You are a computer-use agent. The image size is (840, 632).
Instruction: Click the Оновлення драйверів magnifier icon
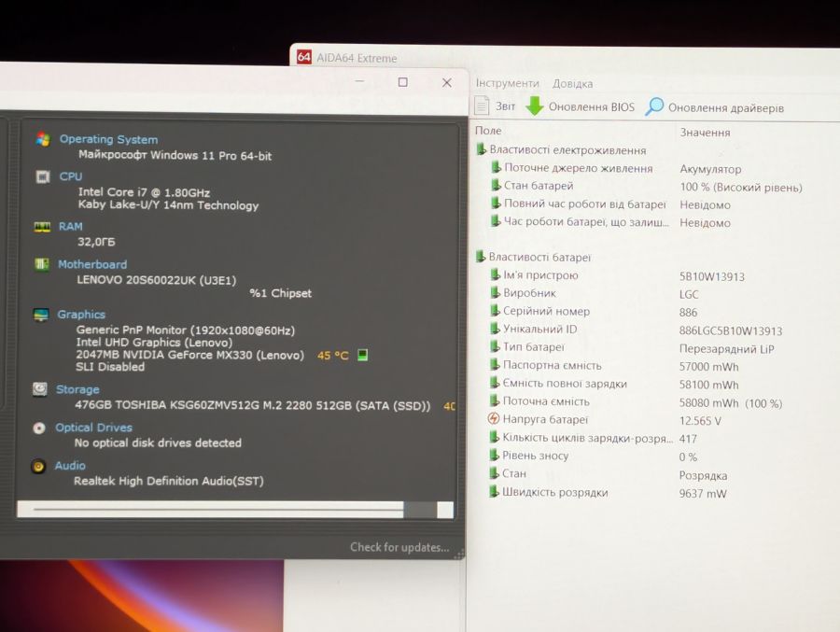tap(654, 106)
